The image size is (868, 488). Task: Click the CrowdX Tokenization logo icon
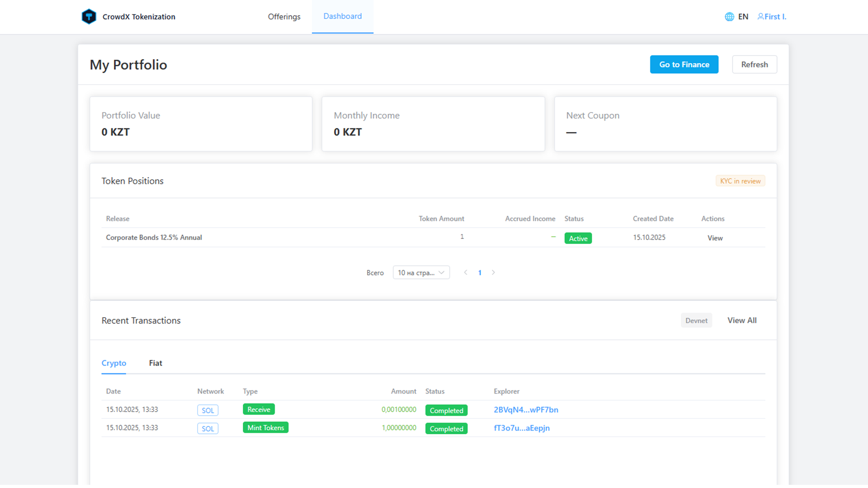point(89,16)
